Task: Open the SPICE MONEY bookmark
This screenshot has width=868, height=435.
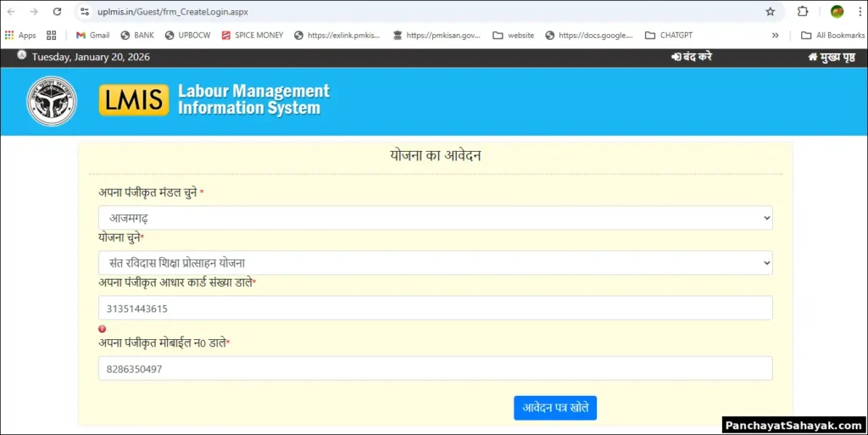Action: click(253, 35)
